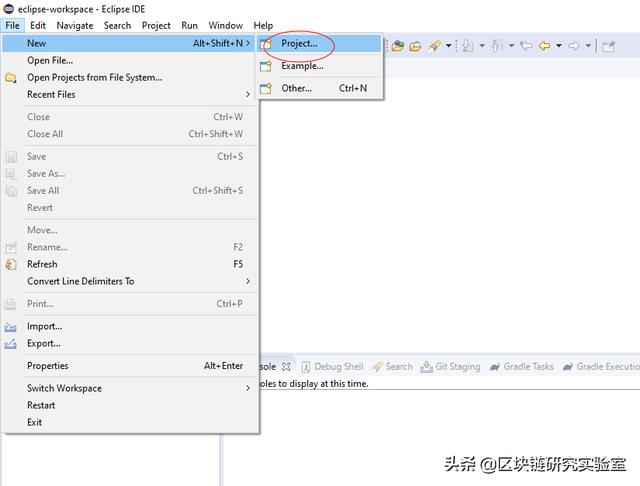
Task: Click the Refresh icon in the File menu
Action: [11, 264]
